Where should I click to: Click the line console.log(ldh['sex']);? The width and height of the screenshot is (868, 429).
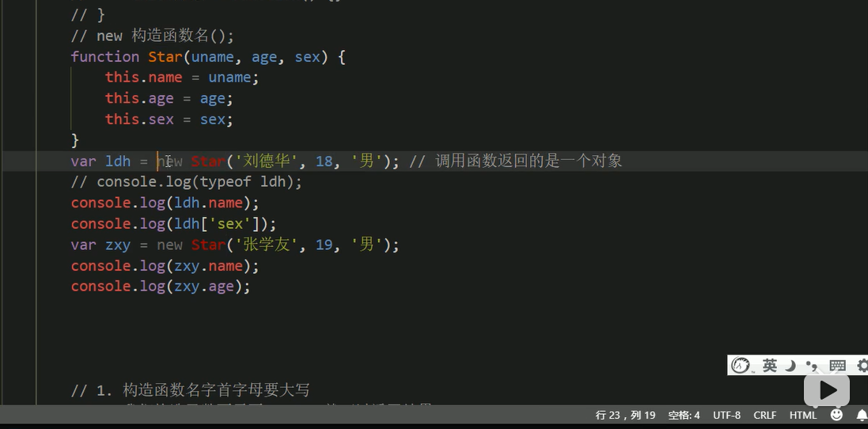[173, 224]
